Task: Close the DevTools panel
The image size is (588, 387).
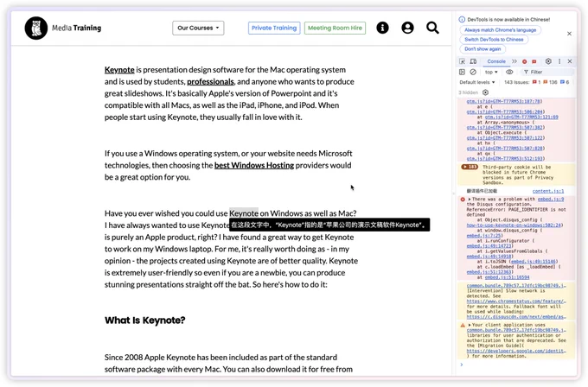Action: 570,61
